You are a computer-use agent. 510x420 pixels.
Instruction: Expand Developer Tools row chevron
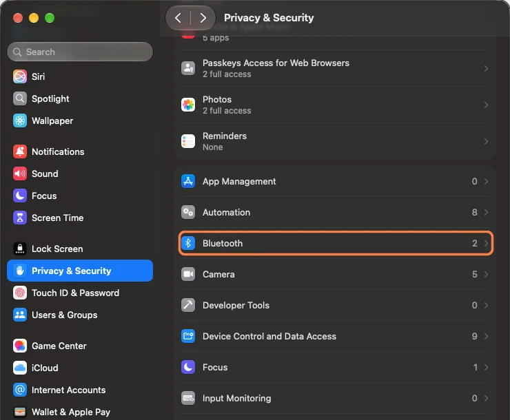click(x=486, y=305)
